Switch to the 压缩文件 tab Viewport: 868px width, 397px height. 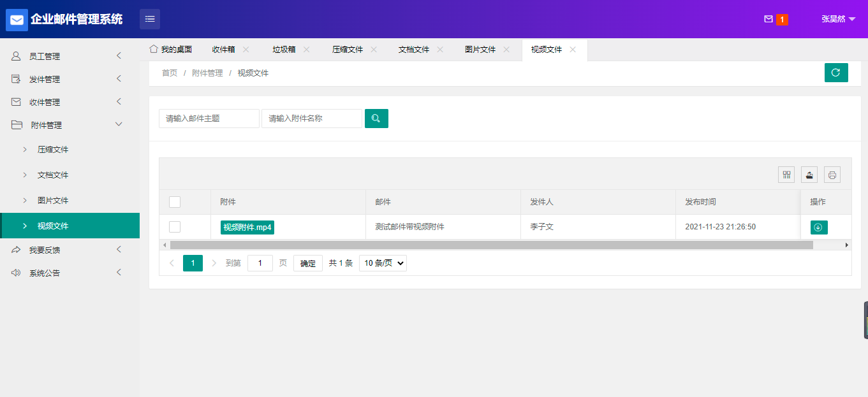[x=348, y=50]
